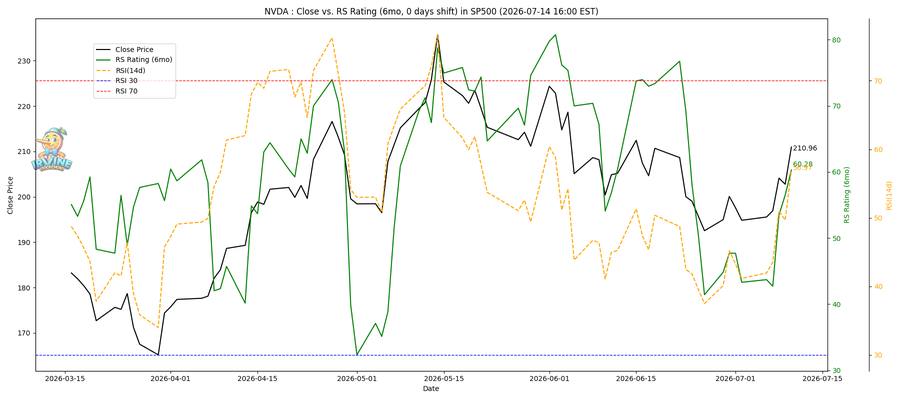Viewport: 900px width, 400px height.
Task: Click the orange 50 tick on RSI axis
Action: coord(878,219)
